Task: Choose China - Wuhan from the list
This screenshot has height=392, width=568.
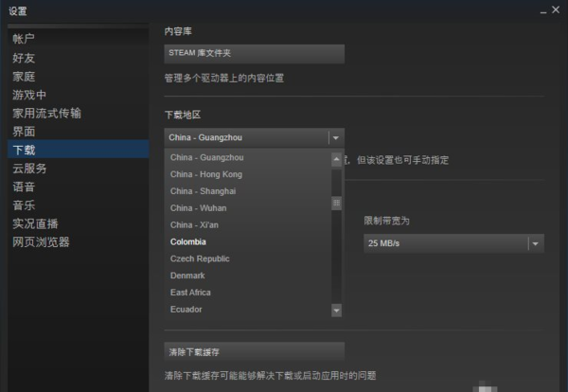Action: [x=248, y=208]
